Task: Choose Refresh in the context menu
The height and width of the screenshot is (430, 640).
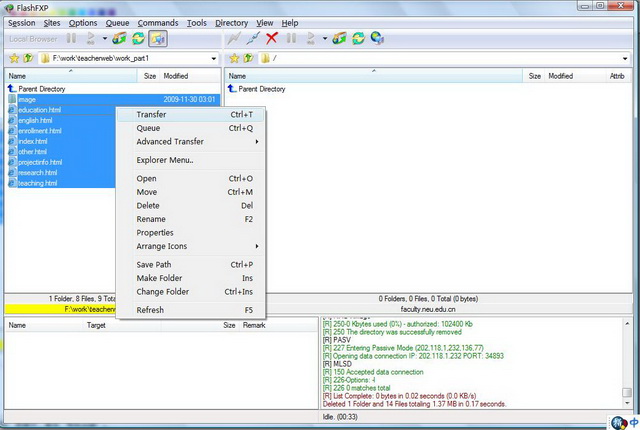Action: (191, 310)
